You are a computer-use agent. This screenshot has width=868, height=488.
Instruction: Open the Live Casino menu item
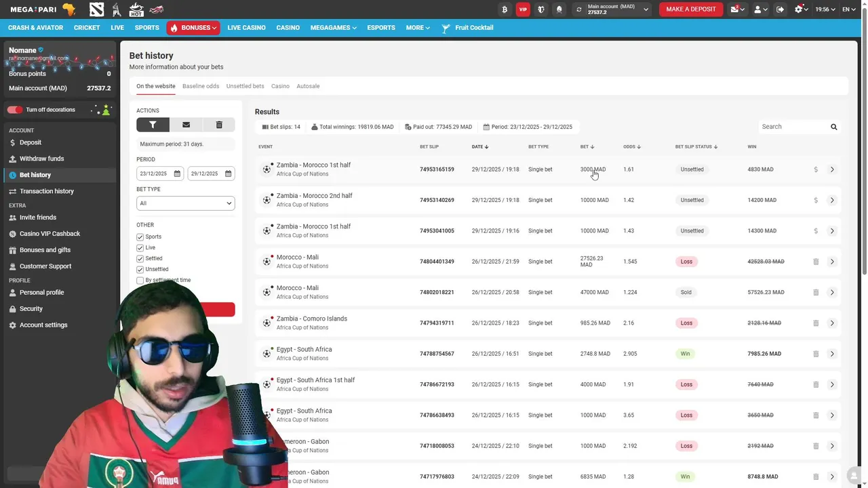(246, 28)
